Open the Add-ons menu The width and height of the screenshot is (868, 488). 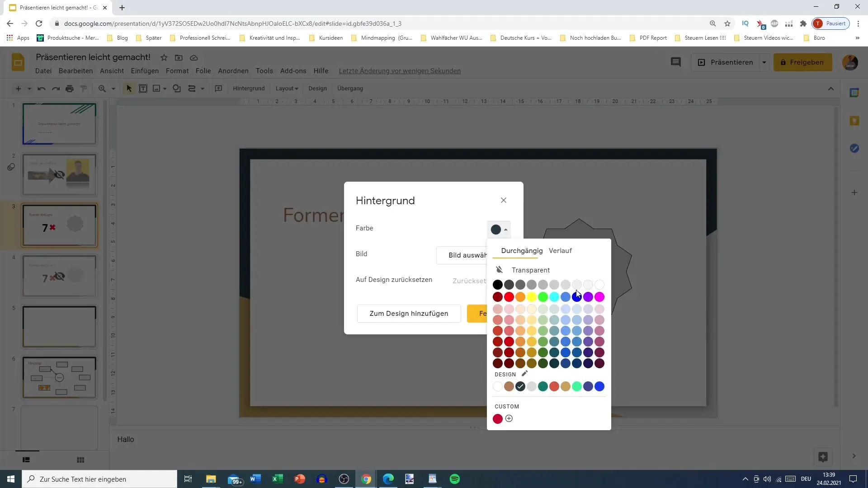click(x=293, y=71)
